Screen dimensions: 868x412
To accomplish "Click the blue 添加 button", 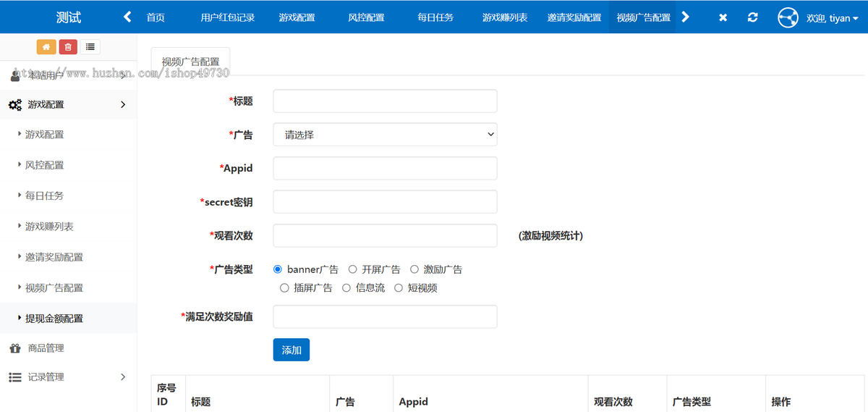I will click(x=292, y=350).
